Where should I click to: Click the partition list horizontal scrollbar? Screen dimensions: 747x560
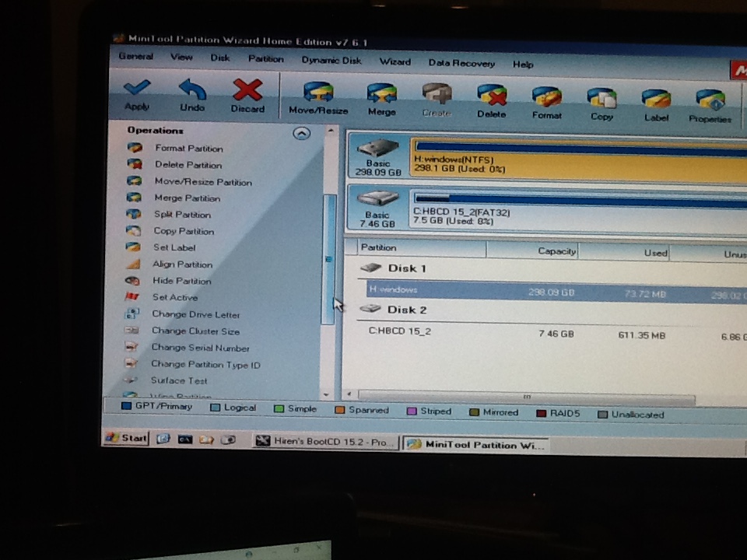[527, 397]
